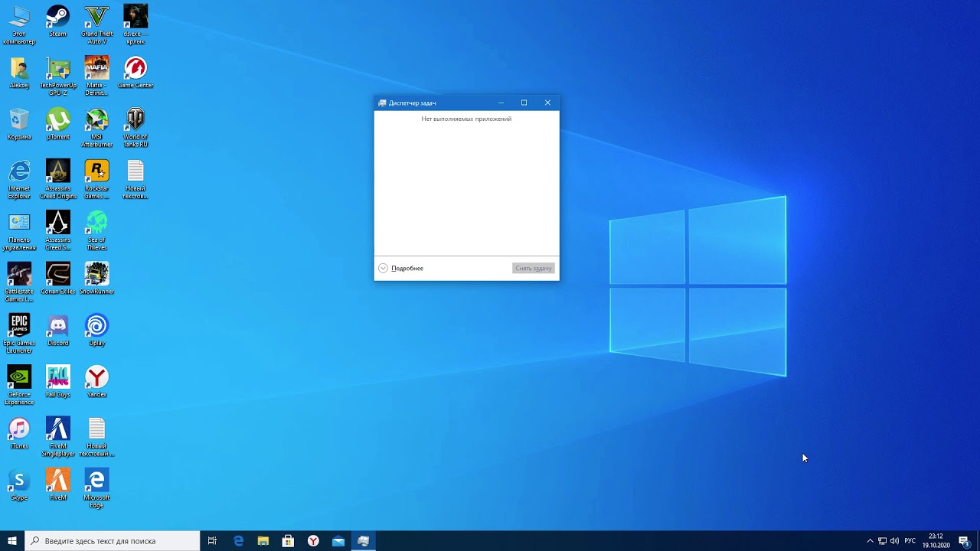This screenshot has height=551, width=980.
Task: Show hidden system tray icons
Action: (x=870, y=541)
